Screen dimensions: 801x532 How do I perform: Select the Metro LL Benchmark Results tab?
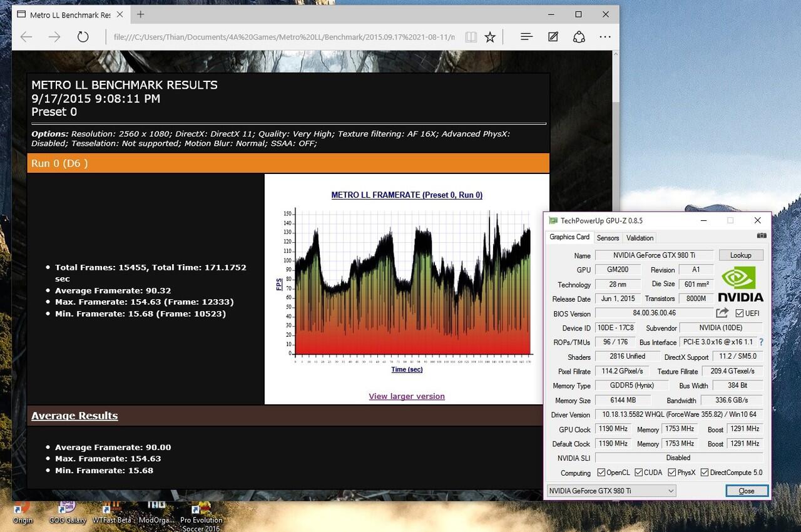pyautogui.click(x=70, y=14)
